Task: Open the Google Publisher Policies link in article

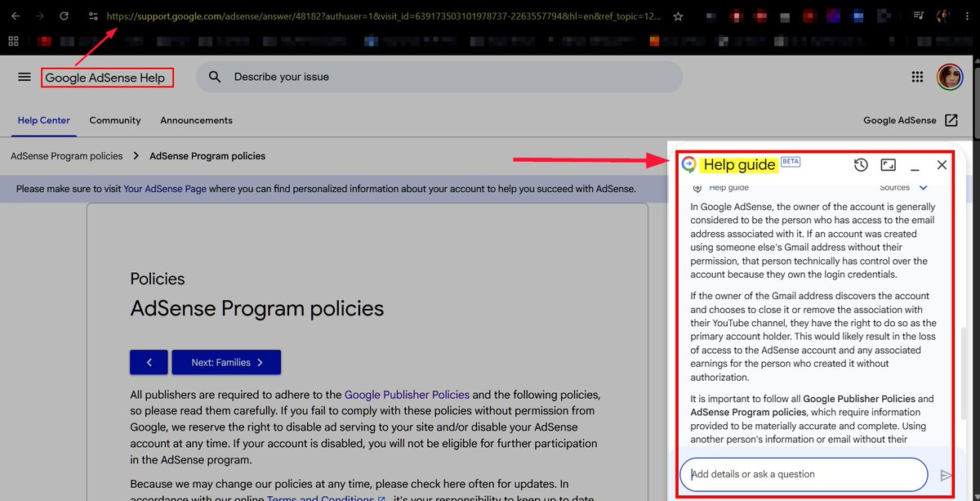Action: coord(408,395)
